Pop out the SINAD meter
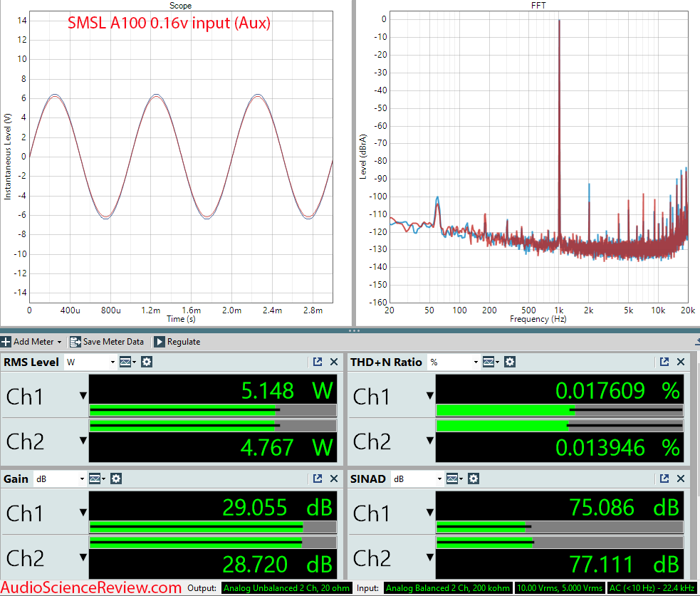 (x=664, y=479)
